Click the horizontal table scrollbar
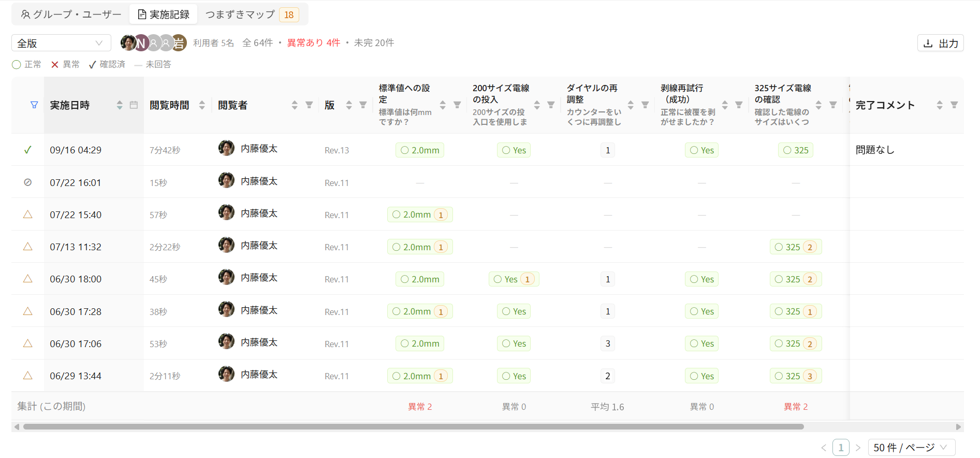This screenshot has height=458, width=980. 413,427
